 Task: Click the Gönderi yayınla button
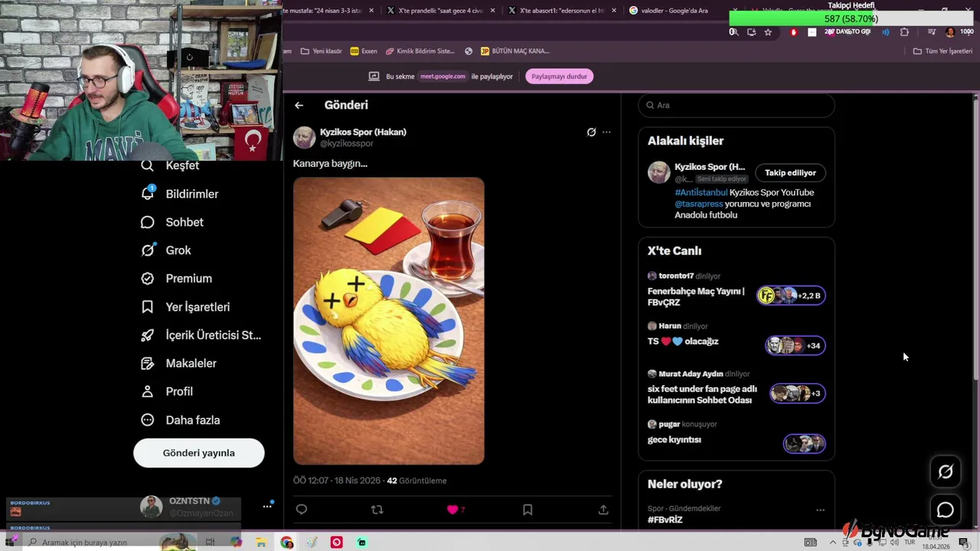coord(199,453)
